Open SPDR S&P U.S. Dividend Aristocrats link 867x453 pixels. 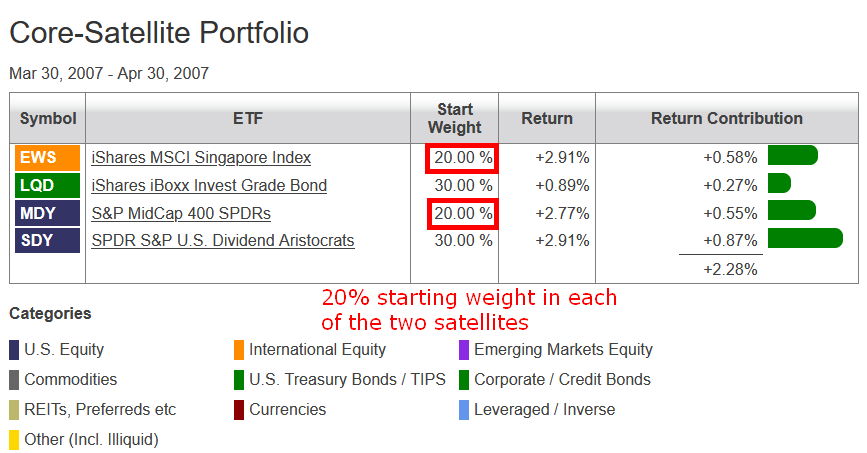[x=223, y=241]
